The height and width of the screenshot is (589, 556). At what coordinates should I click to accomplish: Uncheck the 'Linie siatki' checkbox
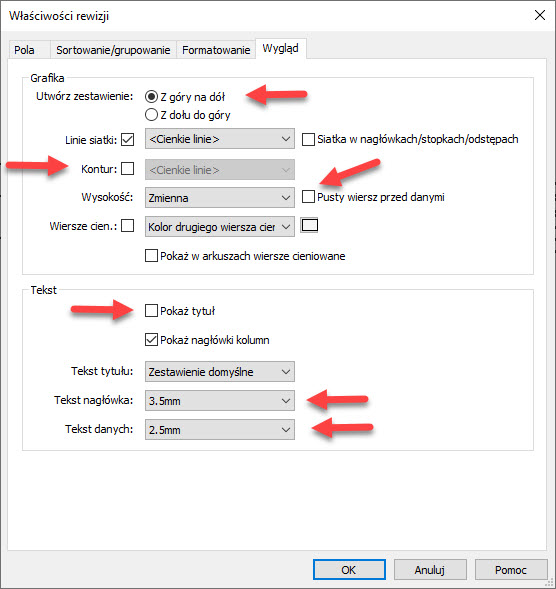click(128, 140)
